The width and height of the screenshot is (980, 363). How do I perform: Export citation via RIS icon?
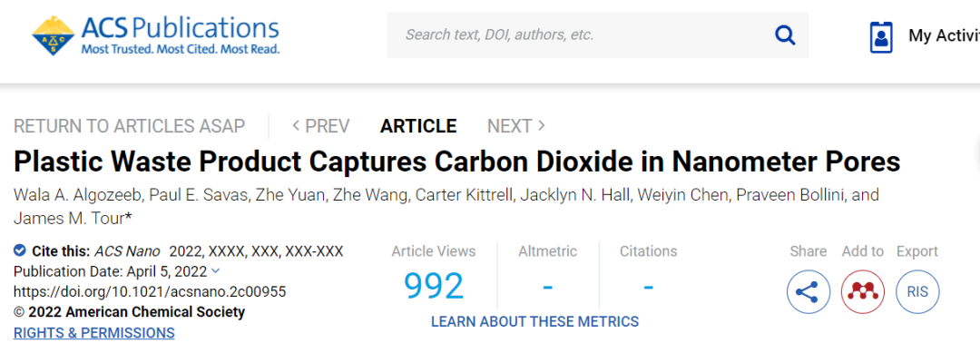(917, 292)
